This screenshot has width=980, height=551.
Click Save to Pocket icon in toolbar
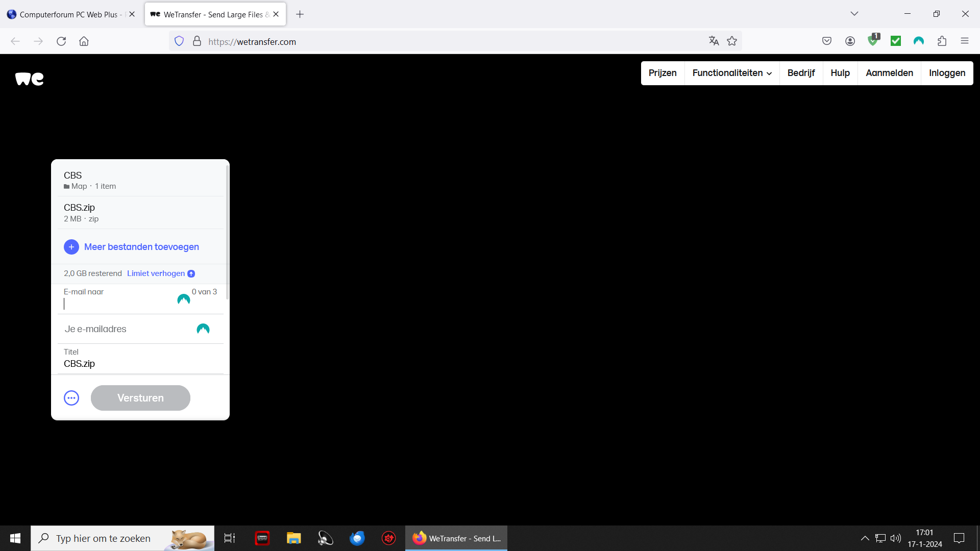tap(827, 41)
